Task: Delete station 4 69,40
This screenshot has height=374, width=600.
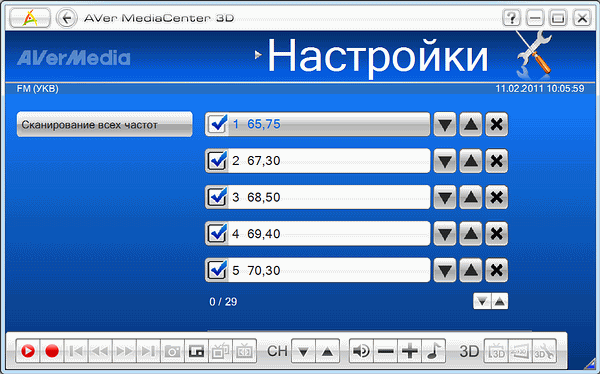Action: 497,234
